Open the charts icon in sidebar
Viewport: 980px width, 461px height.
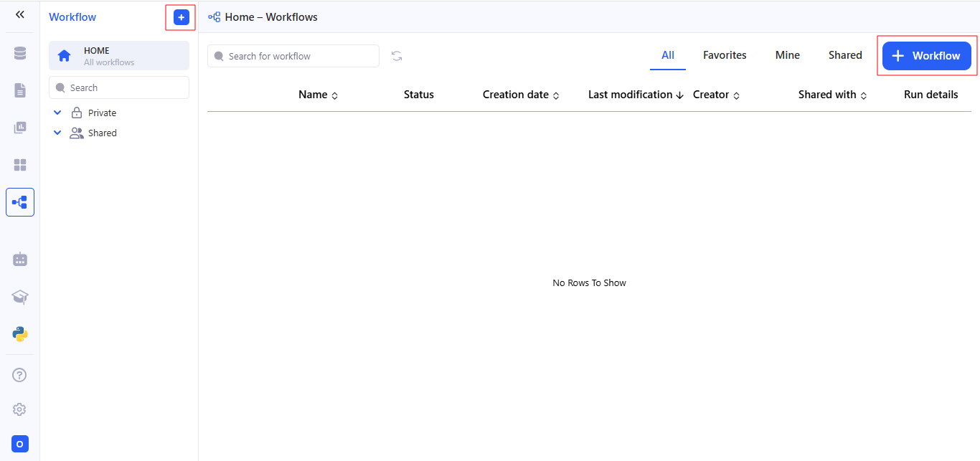(20, 128)
